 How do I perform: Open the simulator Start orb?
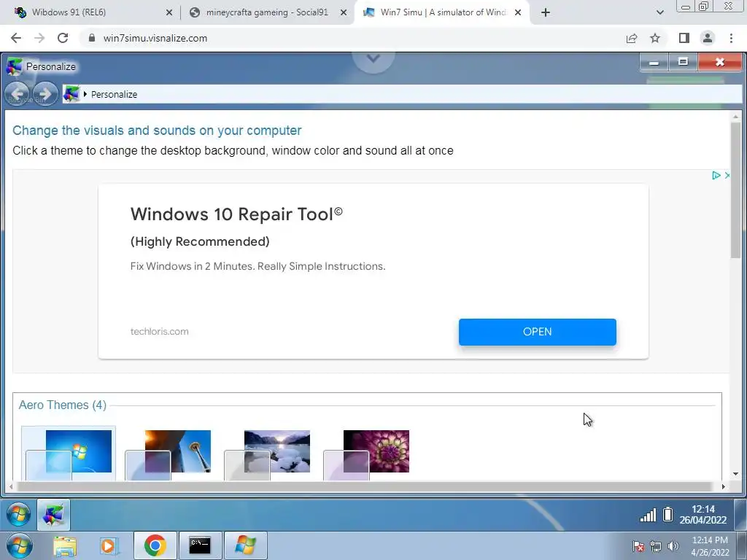19,515
